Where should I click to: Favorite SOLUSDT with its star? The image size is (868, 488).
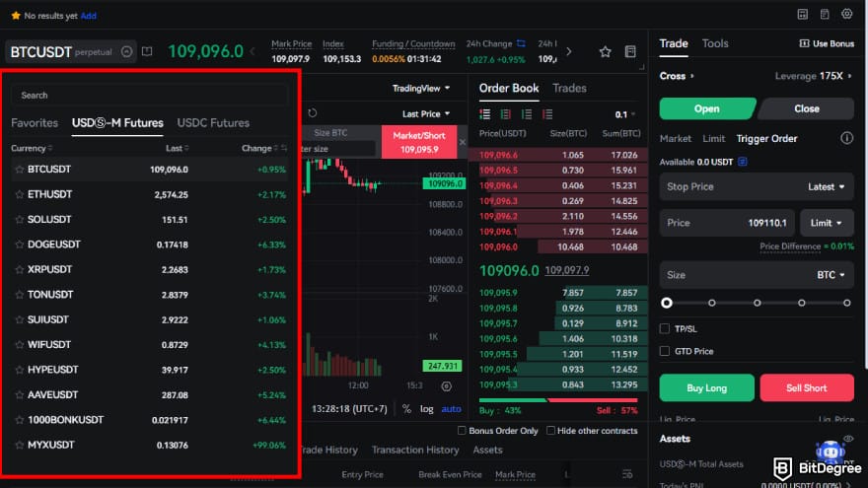pos(20,220)
